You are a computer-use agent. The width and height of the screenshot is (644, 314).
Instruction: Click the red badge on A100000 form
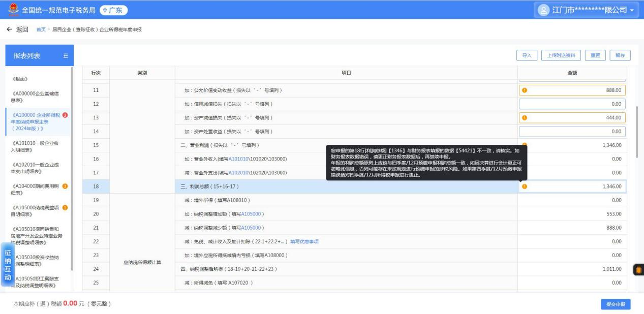[x=65, y=114]
